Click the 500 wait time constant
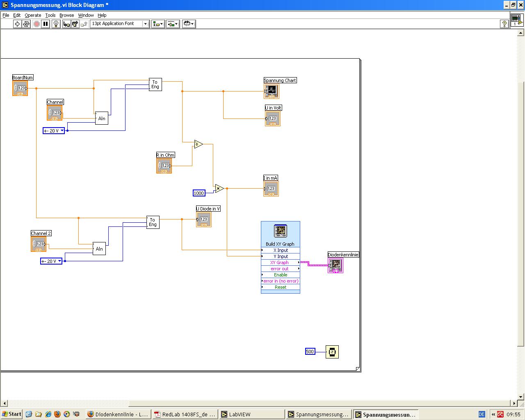Screen dimensions: 525x420 click(310, 352)
